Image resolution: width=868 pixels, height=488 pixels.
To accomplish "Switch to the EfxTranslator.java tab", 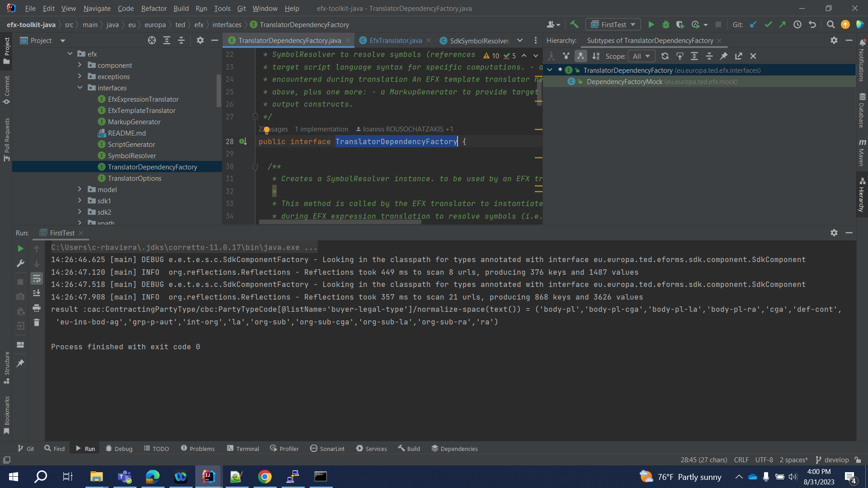I will [x=394, y=40].
